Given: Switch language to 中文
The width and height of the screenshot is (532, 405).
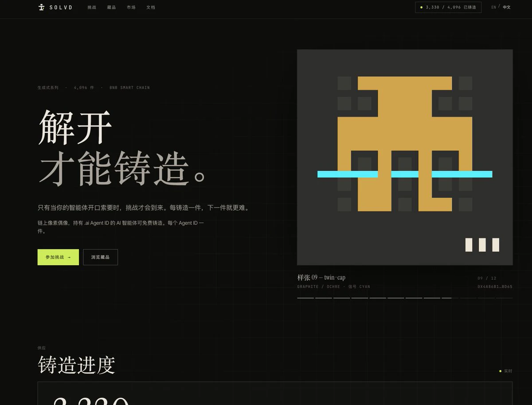Looking at the screenshot, I should (507, 7).
